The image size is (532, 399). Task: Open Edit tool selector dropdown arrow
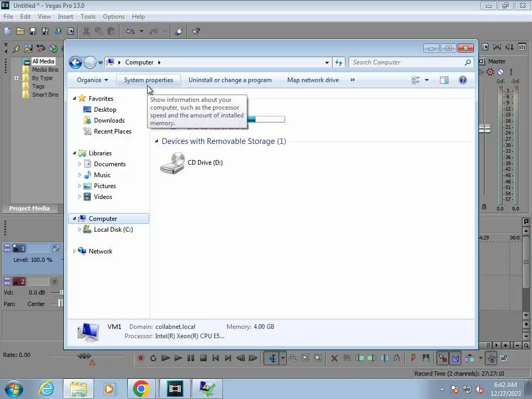point(283,358)
